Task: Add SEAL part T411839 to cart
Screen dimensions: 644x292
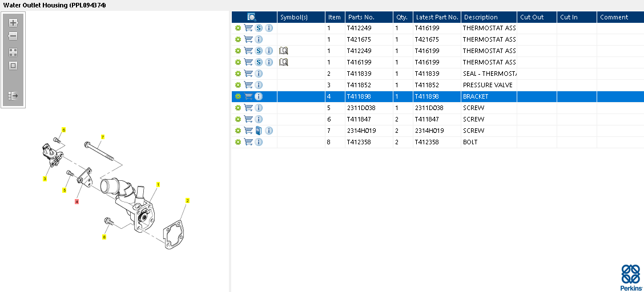Action: pos(248,74)
